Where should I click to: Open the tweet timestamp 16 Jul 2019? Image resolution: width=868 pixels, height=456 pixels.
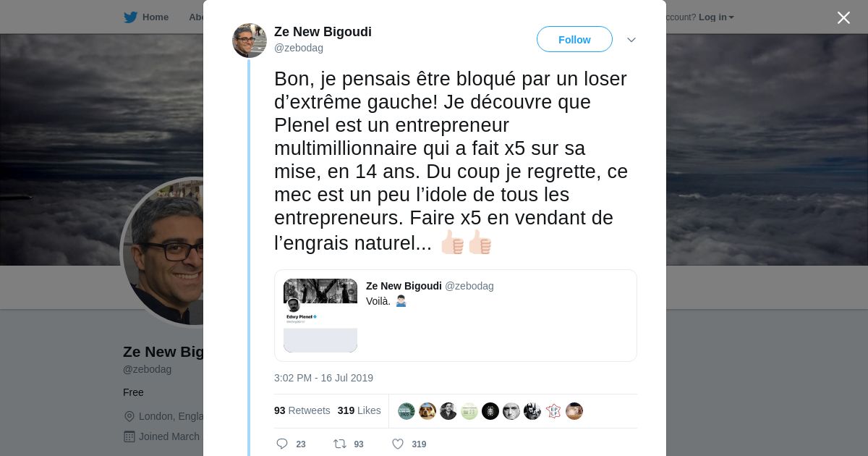click(x=323, y=378)
